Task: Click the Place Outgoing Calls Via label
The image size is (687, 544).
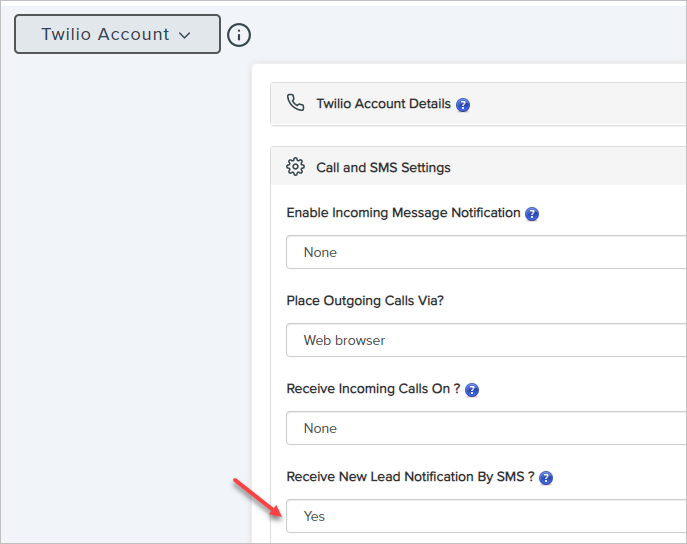Action: point(365,301)
